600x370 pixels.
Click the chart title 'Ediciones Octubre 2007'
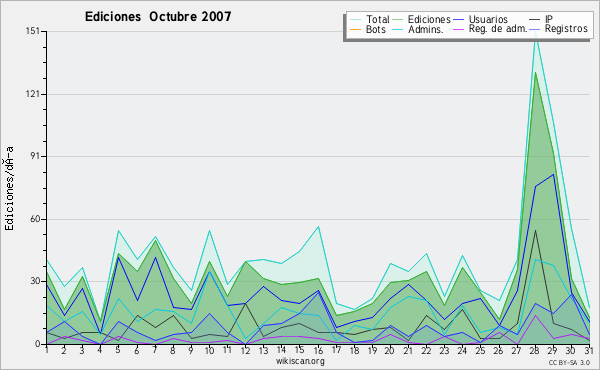(x=158, y=17)
